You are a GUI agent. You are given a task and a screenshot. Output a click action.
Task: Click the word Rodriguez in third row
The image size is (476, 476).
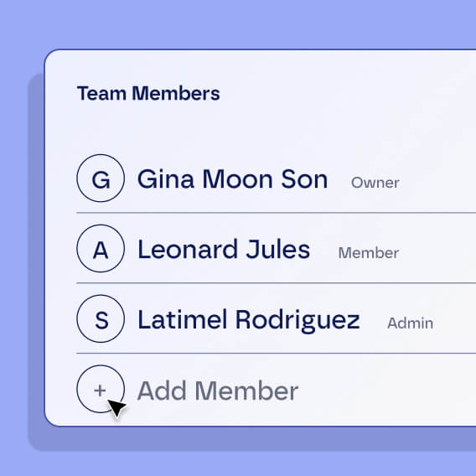pyautogui.click(x=297, y=321)
